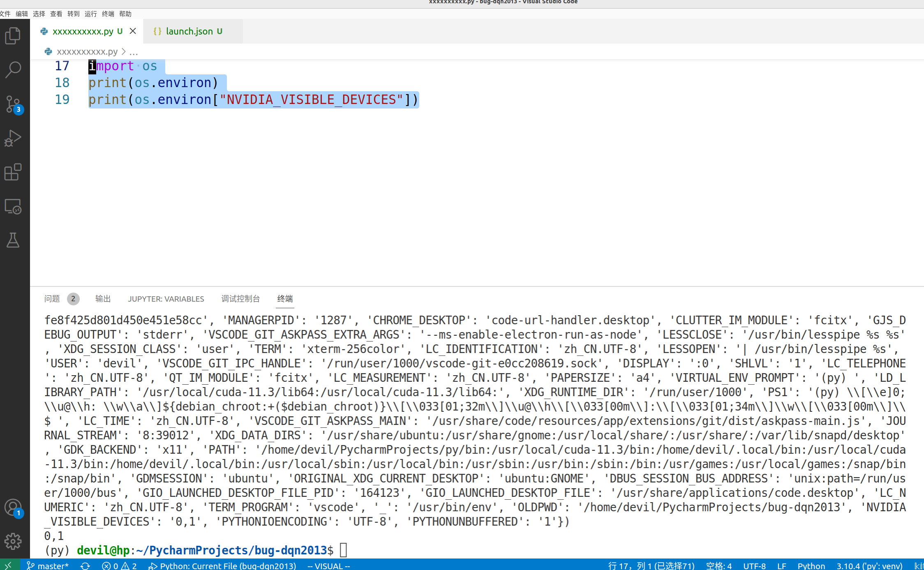Open the Testing view with the flask icon
The height and width of the screenshot is (570, 924).
pos(13,241)
